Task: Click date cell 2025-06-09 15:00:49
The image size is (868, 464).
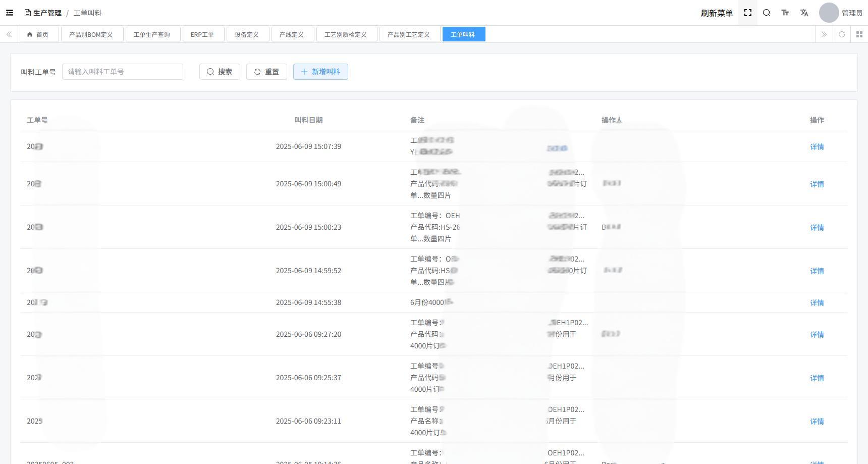Action: pos(308,184)
